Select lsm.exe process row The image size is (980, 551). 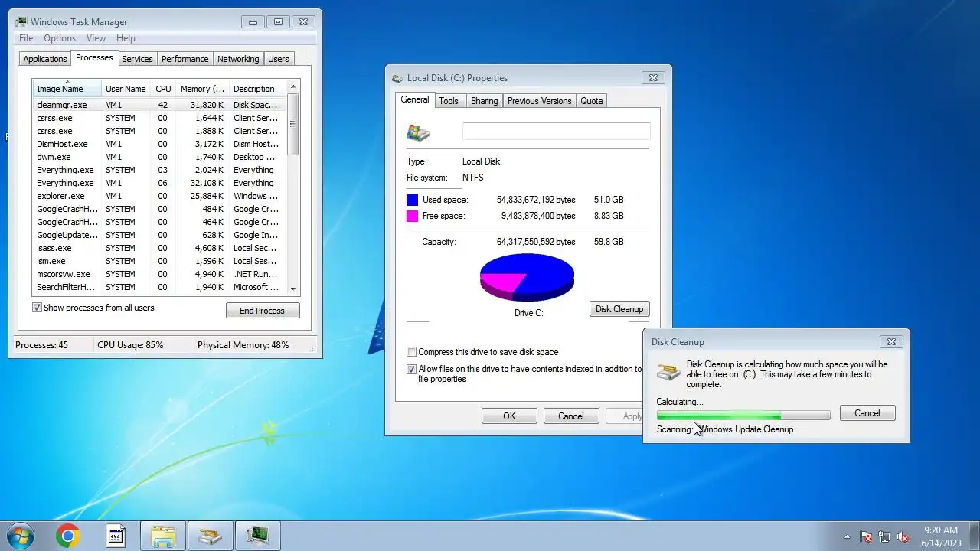pyautogui.click(x=159, y=261)
